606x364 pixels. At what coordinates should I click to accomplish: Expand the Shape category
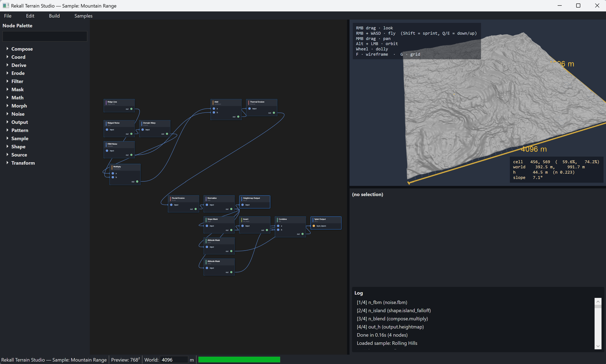(x=7, y=146)
